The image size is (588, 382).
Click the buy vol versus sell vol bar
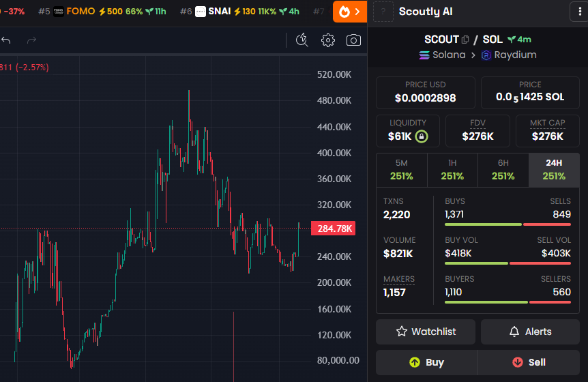pos(508,263)
